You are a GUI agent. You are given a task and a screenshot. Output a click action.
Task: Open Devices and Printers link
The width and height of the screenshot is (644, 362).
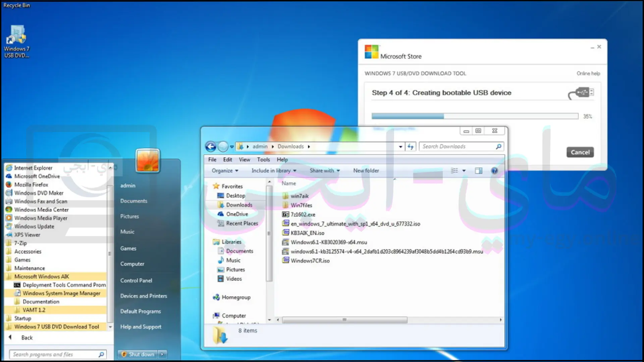tap(144, 296)
